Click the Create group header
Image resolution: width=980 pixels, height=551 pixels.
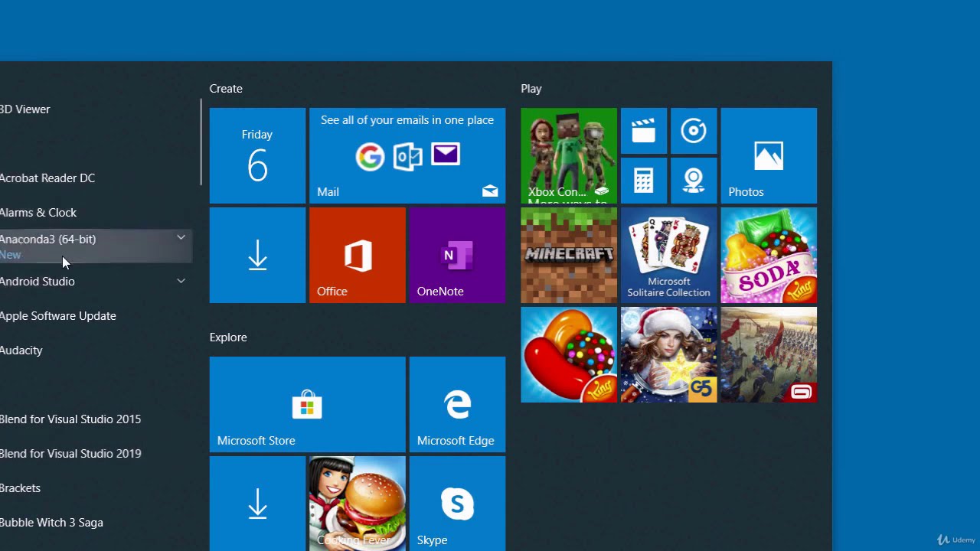pyautogui.click(x=226, y=89)
